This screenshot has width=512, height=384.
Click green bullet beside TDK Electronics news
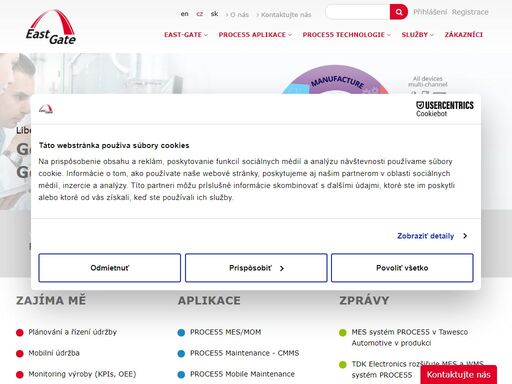pos(343,364)
